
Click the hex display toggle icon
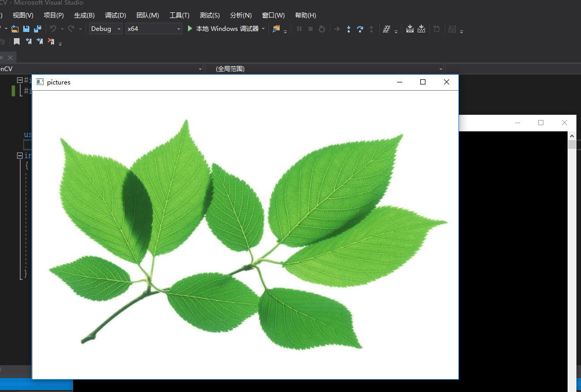tap(386, 29)
